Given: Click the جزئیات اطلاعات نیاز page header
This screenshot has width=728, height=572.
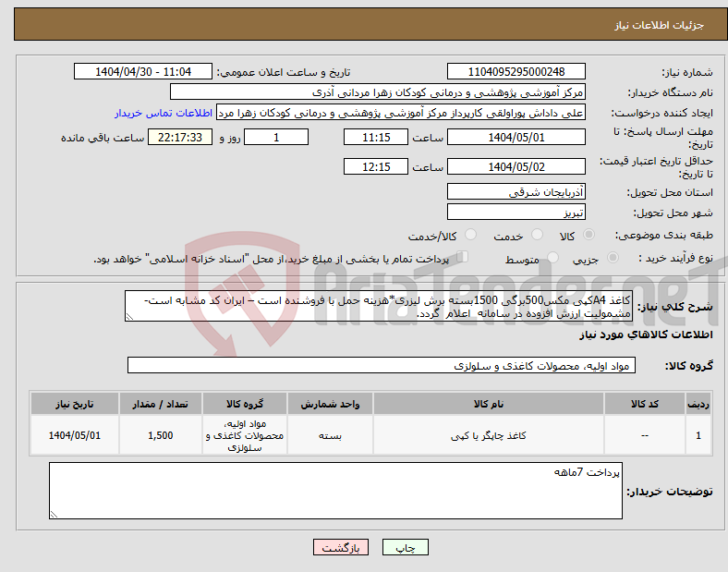Looking at the screenshot, I should (x=660, y=25).
